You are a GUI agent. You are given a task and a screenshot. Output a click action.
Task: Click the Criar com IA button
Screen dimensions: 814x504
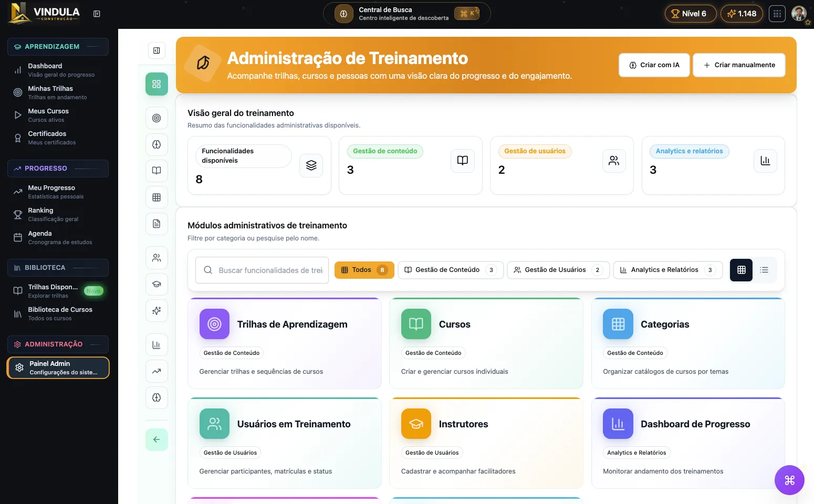pyautogui.click(x=654, y=65)
